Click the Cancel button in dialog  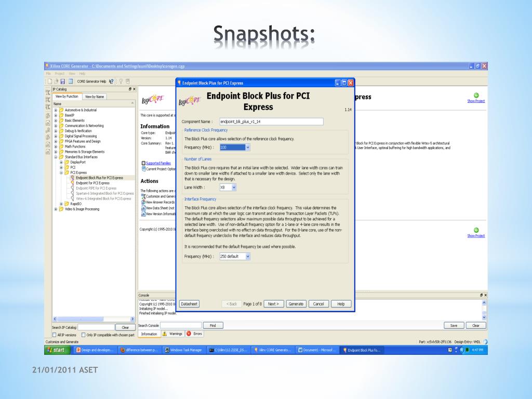318,304
